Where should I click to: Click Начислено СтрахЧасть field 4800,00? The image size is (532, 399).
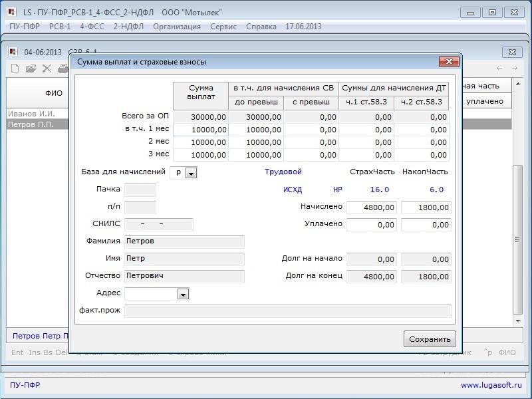pyautogui.click(x=372, y=207)
